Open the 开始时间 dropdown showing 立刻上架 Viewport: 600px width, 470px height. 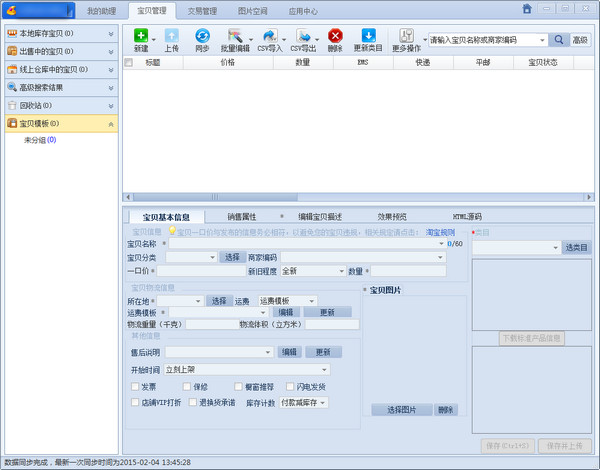(x=246, y=369)
